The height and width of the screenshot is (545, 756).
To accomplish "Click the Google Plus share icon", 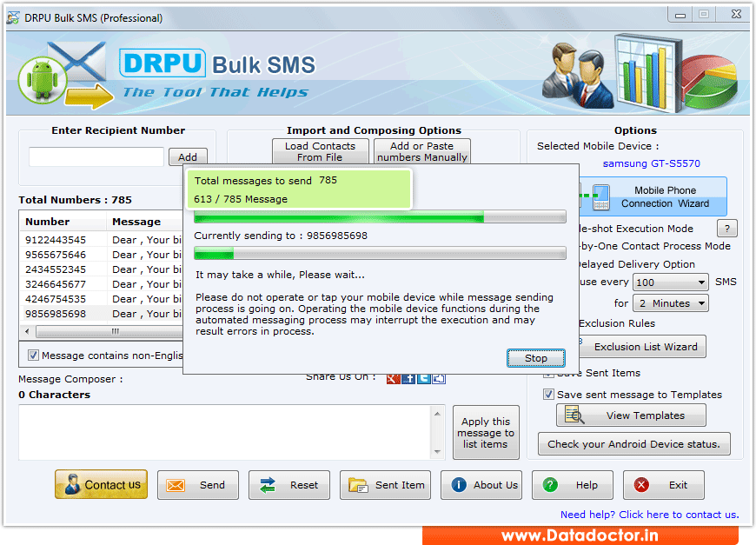I will (x=393, y=379).
